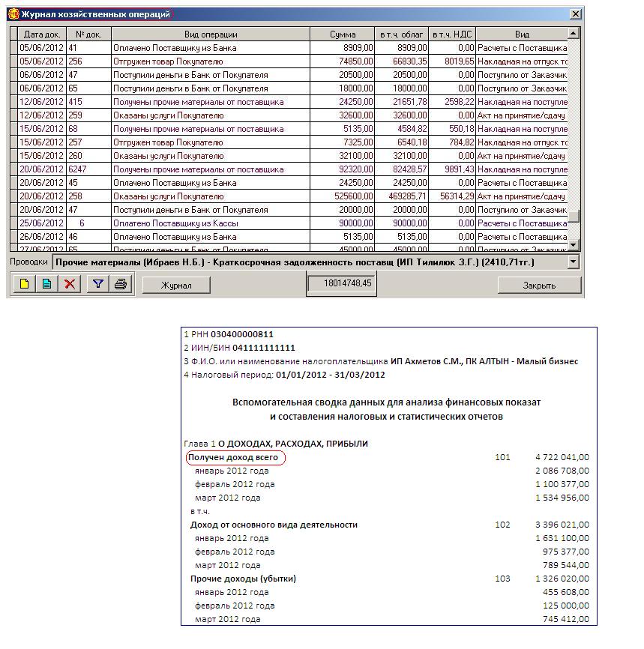
Task: Sort by the Дата док. column header
Action: (x=42, y=34)
